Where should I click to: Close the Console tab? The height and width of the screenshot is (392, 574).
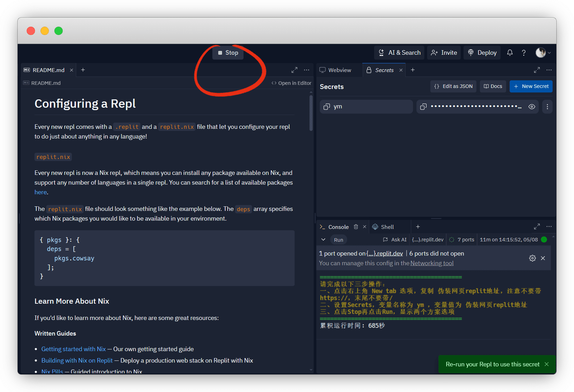click(x=364, y=227)
